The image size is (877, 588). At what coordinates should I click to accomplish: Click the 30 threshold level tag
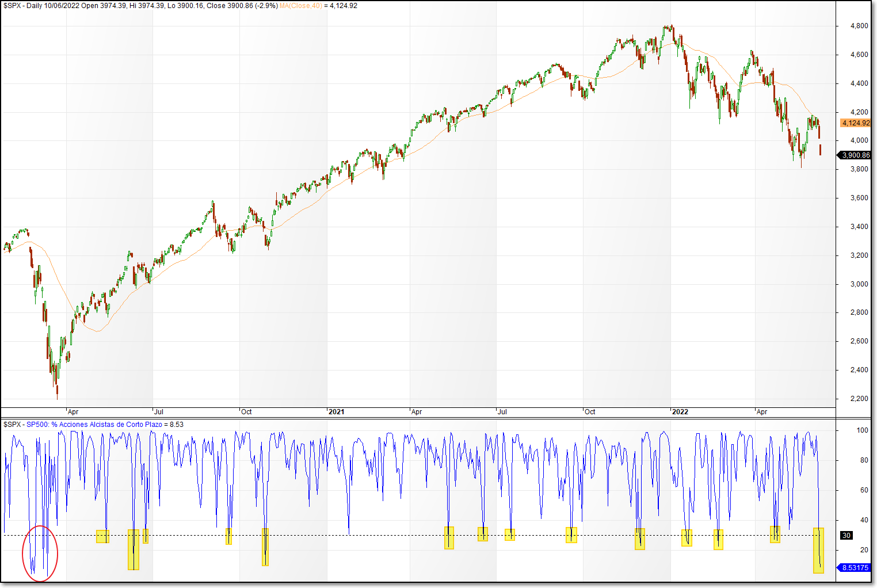(x=847, y=536)
